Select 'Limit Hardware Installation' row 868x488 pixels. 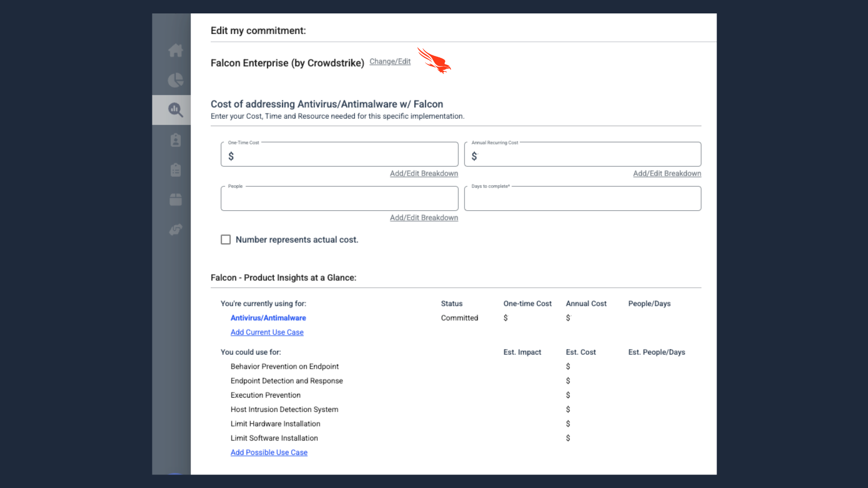pos(275,424)
